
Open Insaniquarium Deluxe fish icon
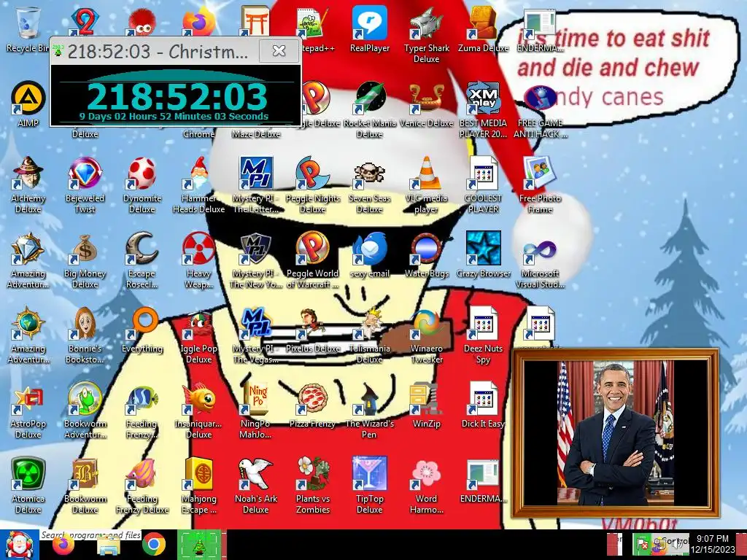point(198,411)
